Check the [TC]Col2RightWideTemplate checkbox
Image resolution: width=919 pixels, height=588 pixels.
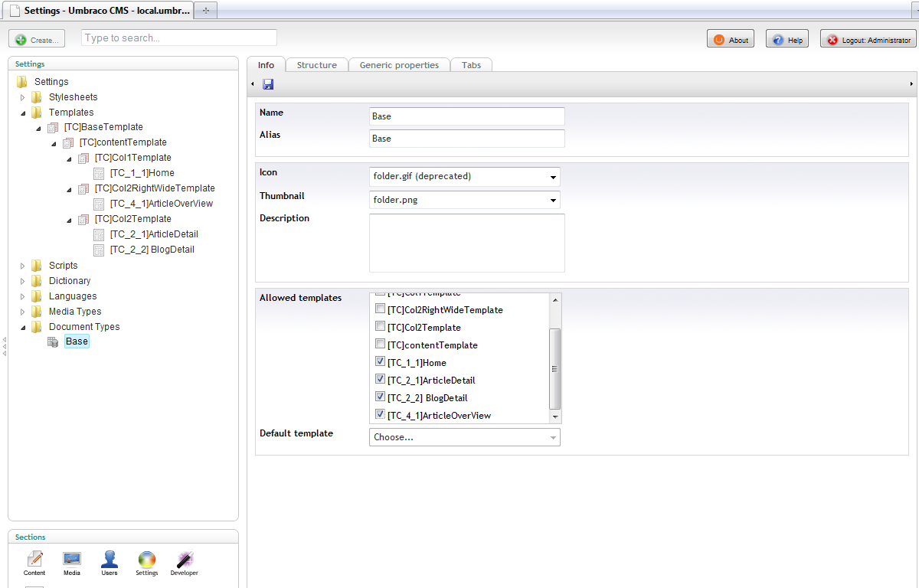(380, 309)
